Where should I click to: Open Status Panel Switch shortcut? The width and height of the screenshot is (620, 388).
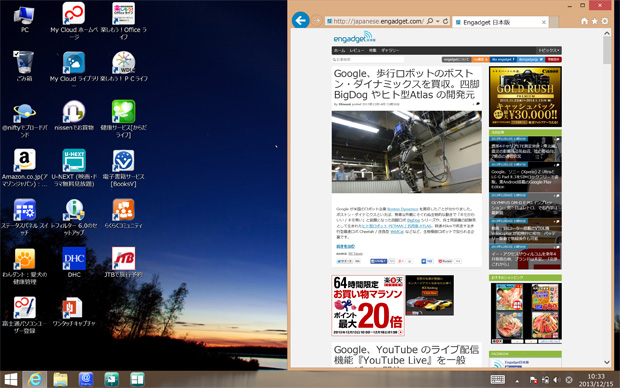(x=25, y=217)
